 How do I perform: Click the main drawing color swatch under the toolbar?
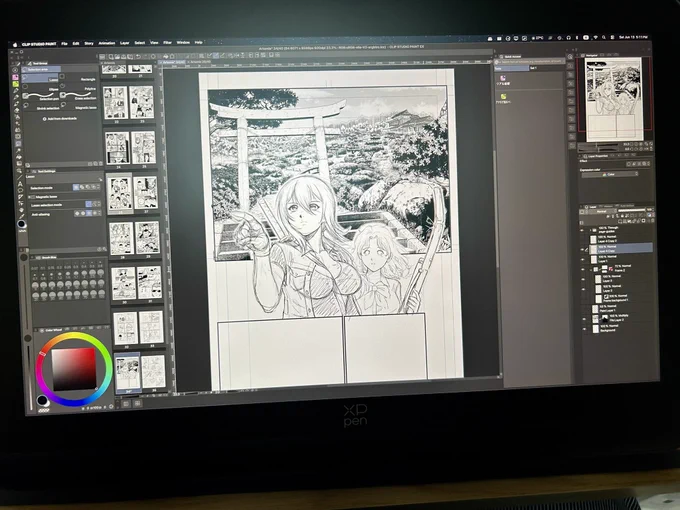pyautogui.click(x=21, y=223)
